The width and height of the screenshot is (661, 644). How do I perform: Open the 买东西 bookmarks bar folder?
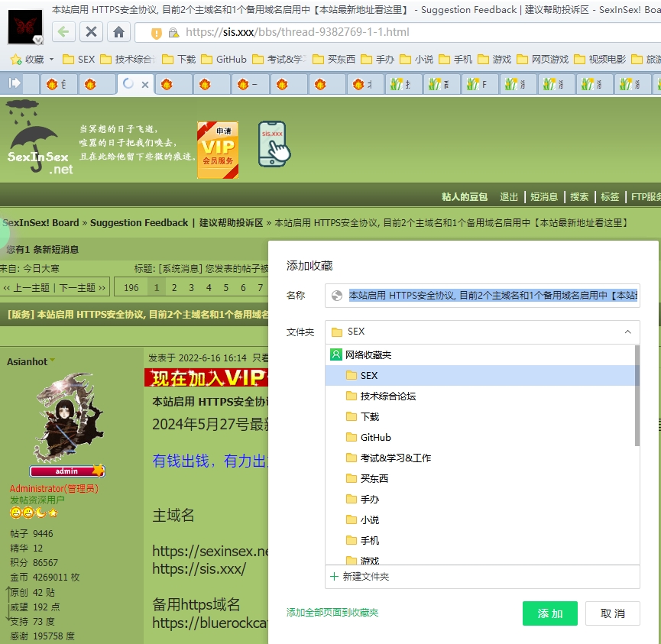point(334,60)
